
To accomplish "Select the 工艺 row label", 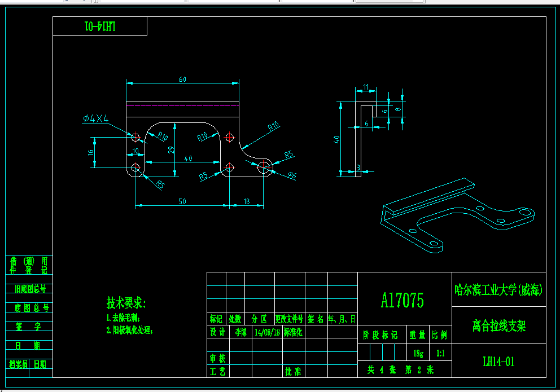I will click(x=217, y=371).
